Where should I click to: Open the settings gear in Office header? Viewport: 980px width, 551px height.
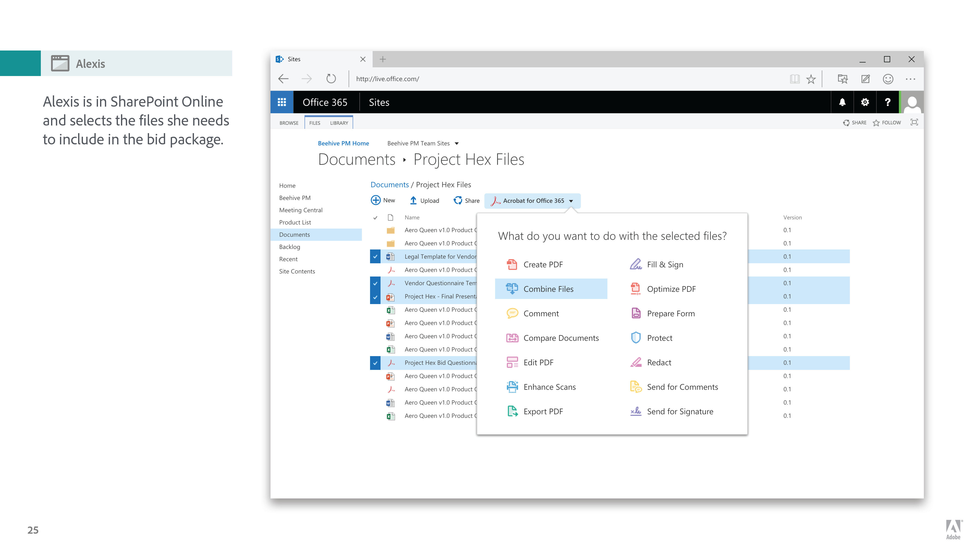coord(865,102)
